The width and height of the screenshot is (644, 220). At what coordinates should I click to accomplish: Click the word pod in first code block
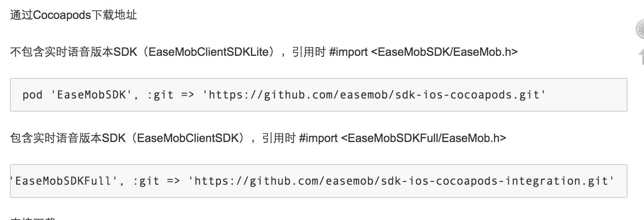click(32, 95)
